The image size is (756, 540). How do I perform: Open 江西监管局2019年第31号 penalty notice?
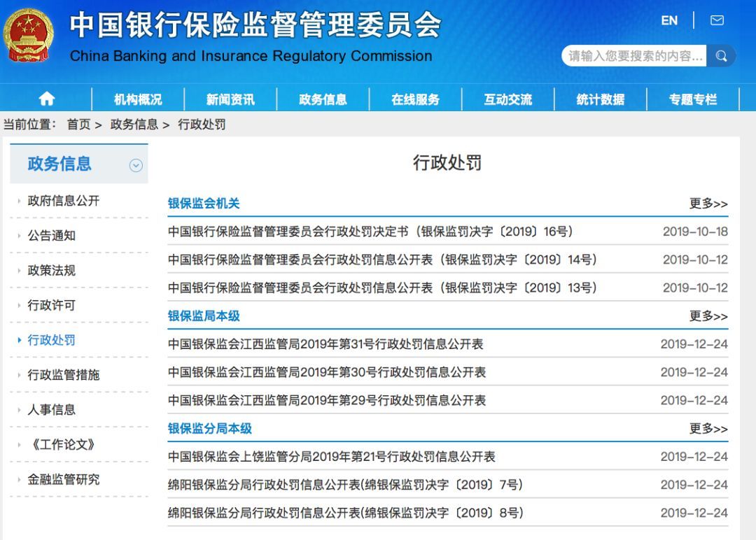coord(325,344)
